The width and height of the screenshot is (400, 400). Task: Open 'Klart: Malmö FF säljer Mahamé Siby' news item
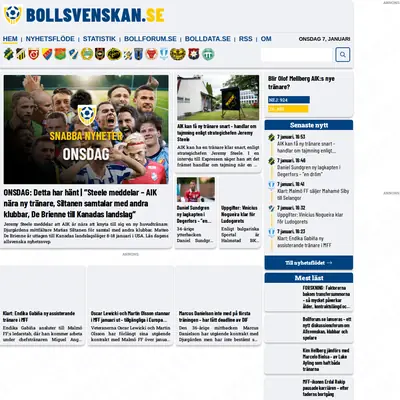(313, 194)
